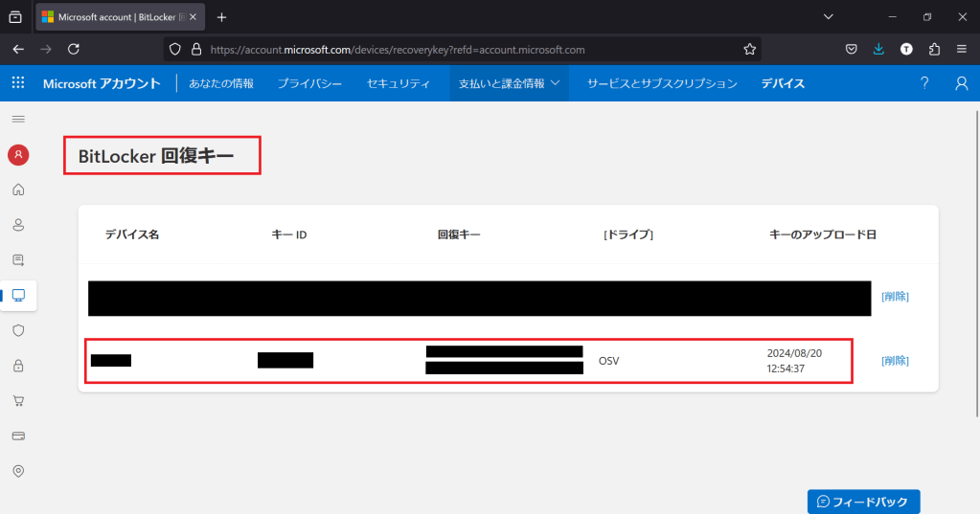Open the セキュリティ navigation tab
Screen dimensions: 980x514
(398, 83)
